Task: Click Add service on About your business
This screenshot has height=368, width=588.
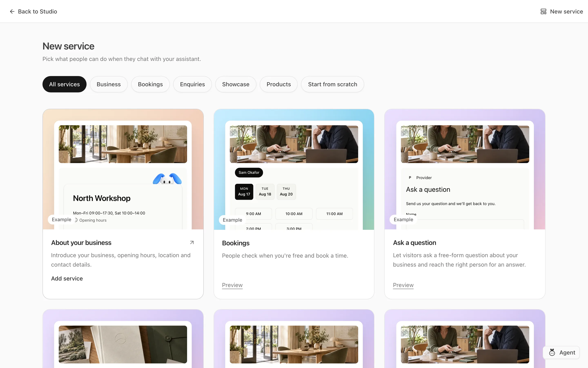Action: coord(67,278)
